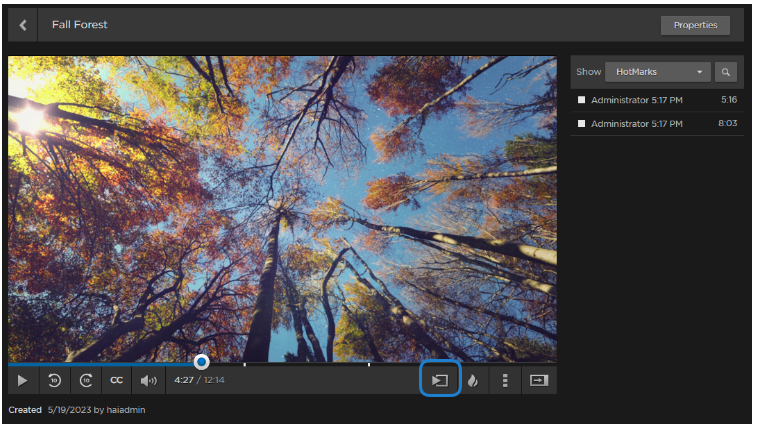Add a HotMark with the flame icon
The height and width of the screenshot is (444, 771).
click(473, 380)
